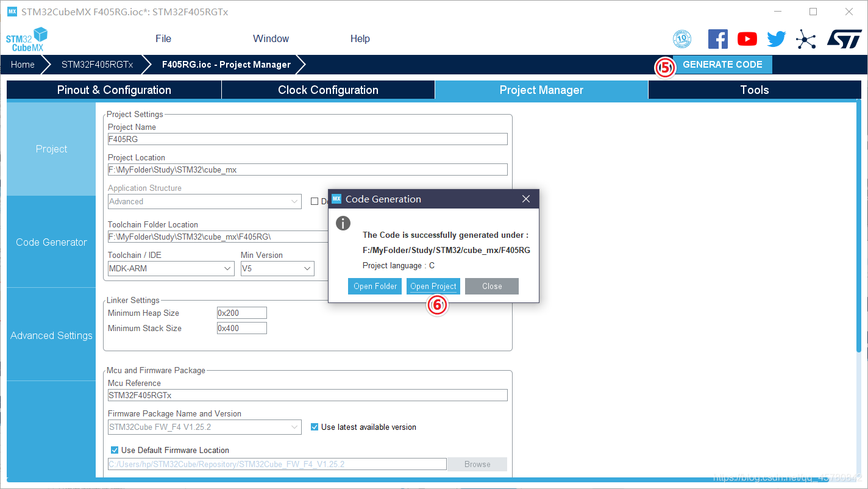Image resolution: width=868 pixels, height=489 pixels.
Task: Switch to the Tools tab
Action: (x=755, y=90)
